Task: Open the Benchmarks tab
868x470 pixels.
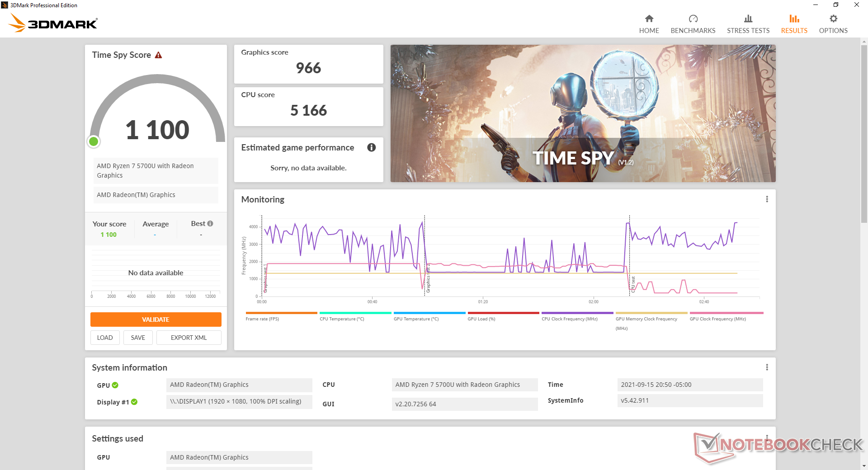Action: tap(693, 24)
